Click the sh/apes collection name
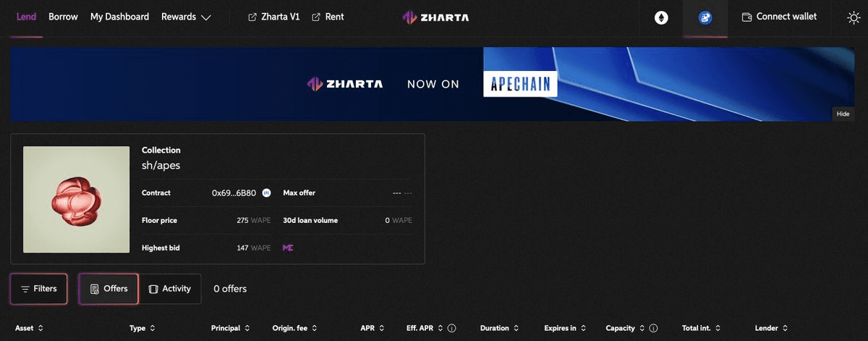Screen dimensions: 868x341 [161, 165]
